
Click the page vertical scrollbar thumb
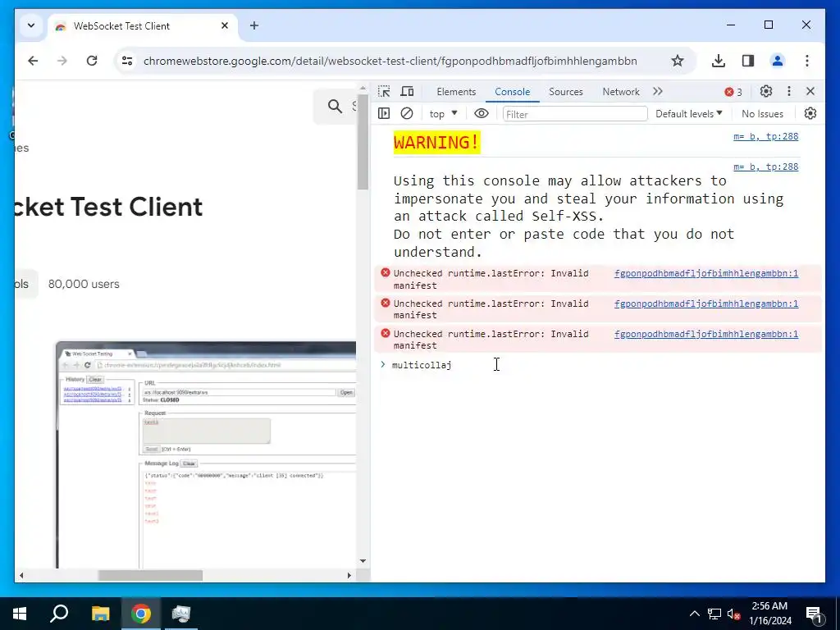pyautogui.click(x=363, y=141)
